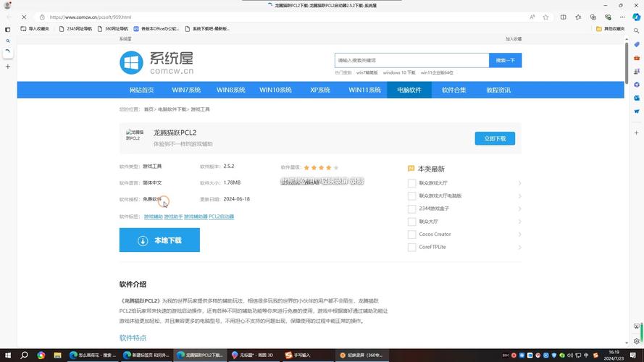Click the win11企业版64位 hot search link
This screenshot has width=644, height=362.
pyautogui.click(x=437, y=72)
